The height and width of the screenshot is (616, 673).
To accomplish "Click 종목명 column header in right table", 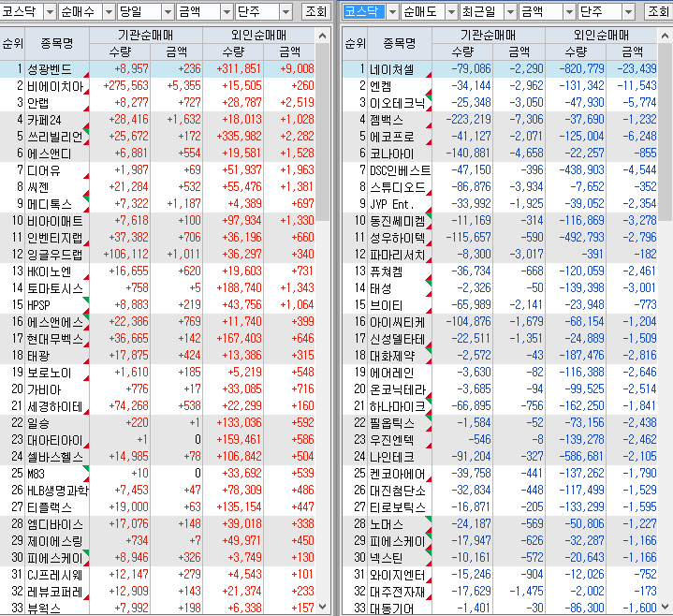I will pos(400,43).
